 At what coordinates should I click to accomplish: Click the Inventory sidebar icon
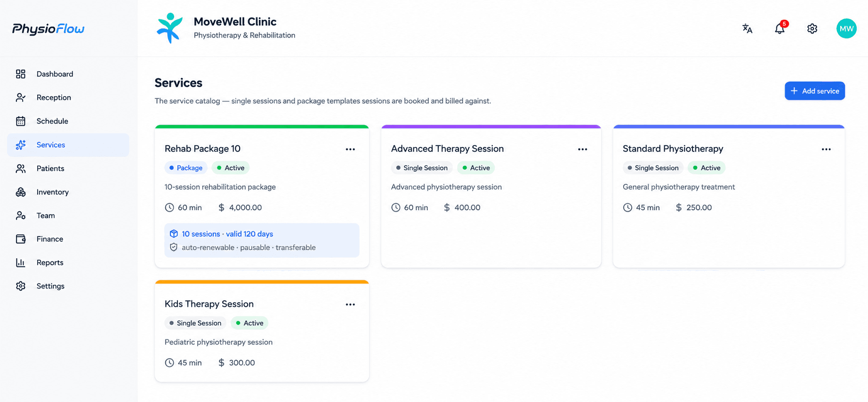click(x=21, y=192)
